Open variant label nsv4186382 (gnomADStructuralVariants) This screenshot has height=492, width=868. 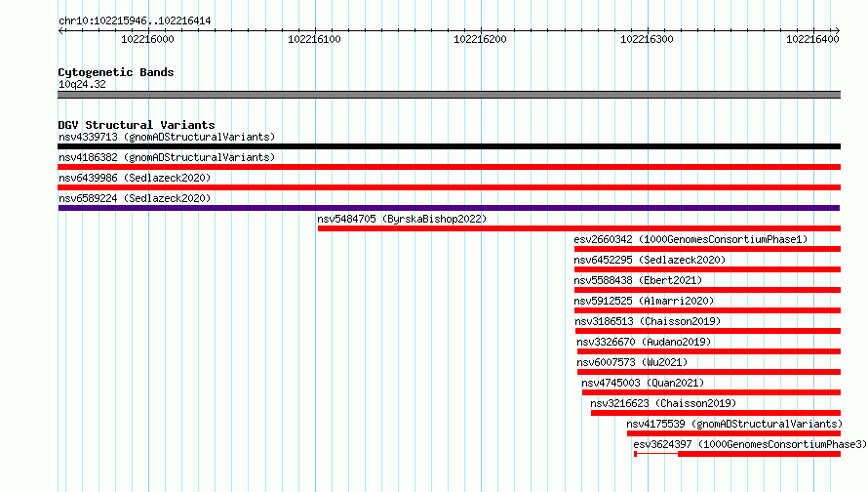click(167, 157)
